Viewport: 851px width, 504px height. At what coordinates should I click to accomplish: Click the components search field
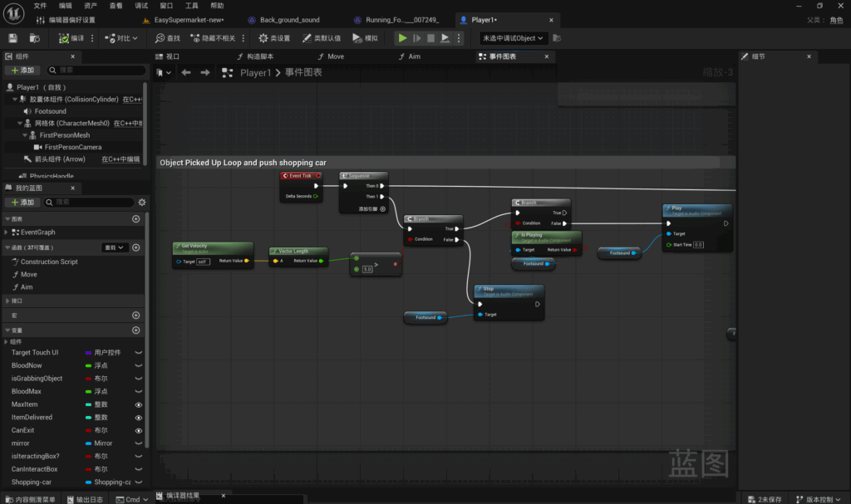tap(96, 70)
